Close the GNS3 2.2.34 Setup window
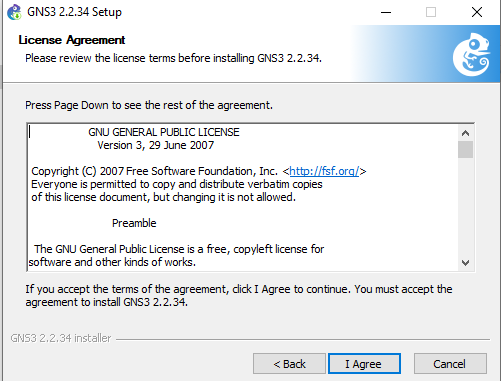 click(x=477, y=12)
